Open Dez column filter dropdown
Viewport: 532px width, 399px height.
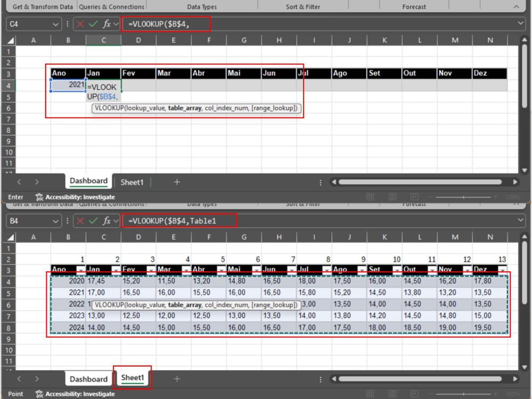click(502, 270)
